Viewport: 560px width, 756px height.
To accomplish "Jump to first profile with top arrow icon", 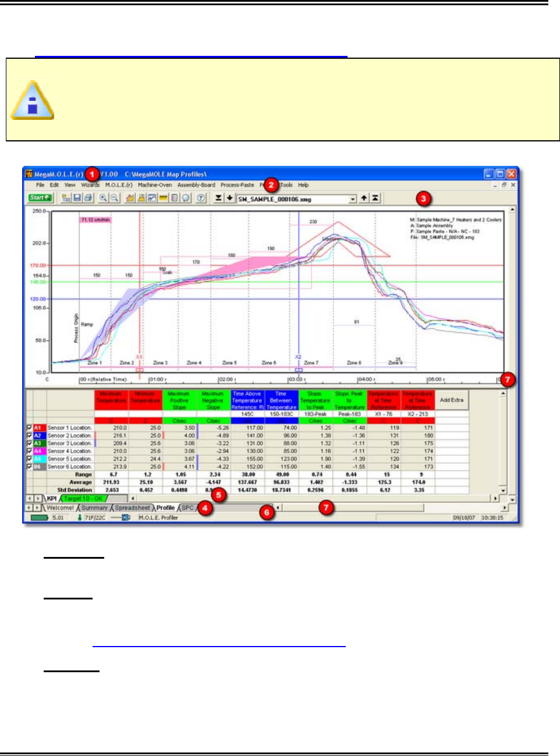I will 375,198.
